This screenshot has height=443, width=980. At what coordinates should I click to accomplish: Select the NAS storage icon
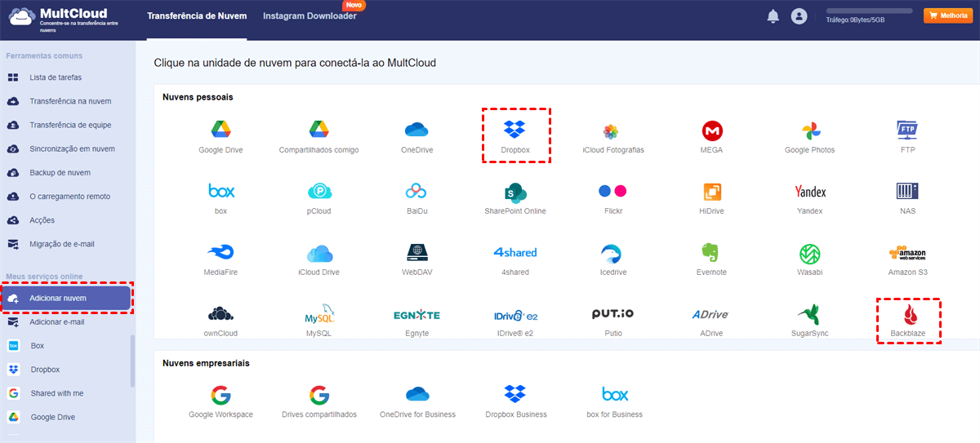tap(907, 198)
